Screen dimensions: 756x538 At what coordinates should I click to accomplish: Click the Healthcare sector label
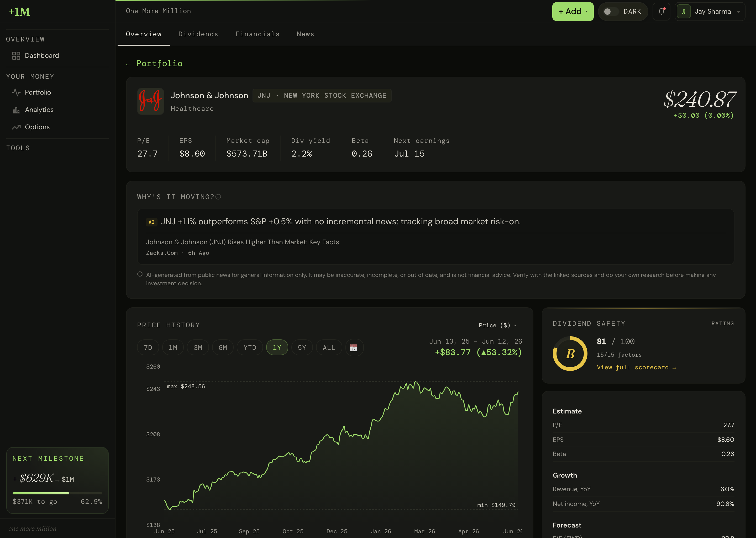point(192,109)
